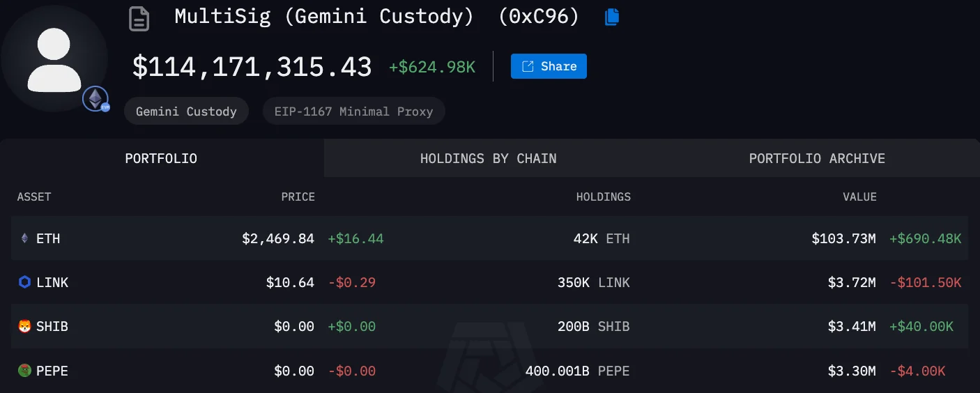Sort by the Holdings column header
This screenshot has width=980, height=393.
(x=603, y=196)
